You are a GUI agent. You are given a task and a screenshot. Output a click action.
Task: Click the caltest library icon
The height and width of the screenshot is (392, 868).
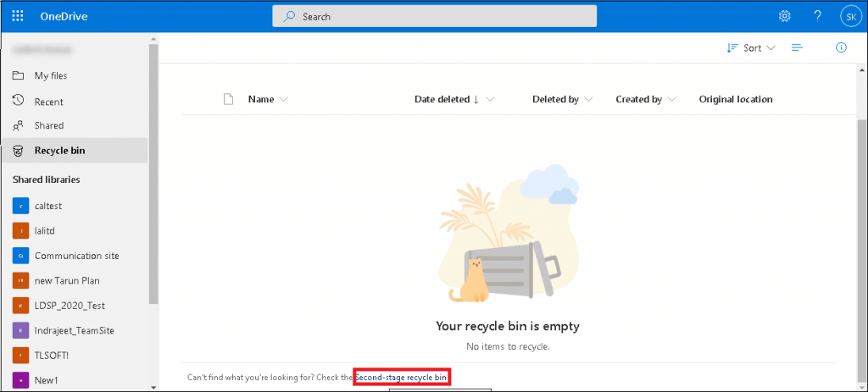click(20, 206)
